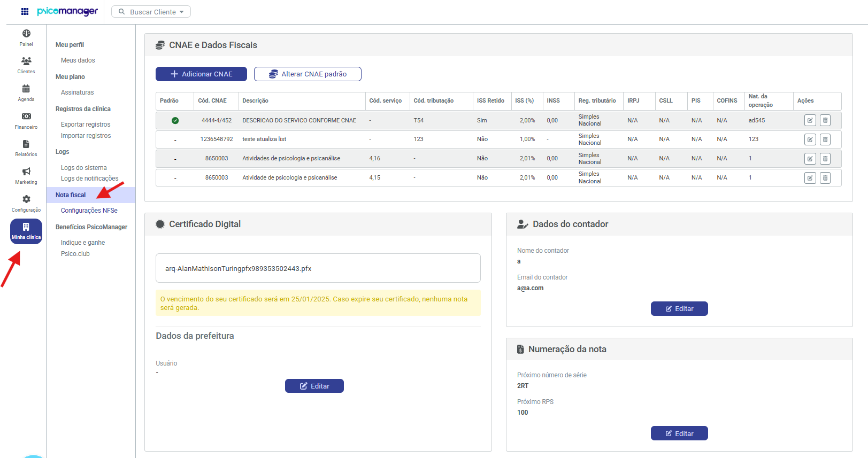Screen dimensions: 868x458
Task: Delete the teste atualiza list row
Action: (825, 139)
